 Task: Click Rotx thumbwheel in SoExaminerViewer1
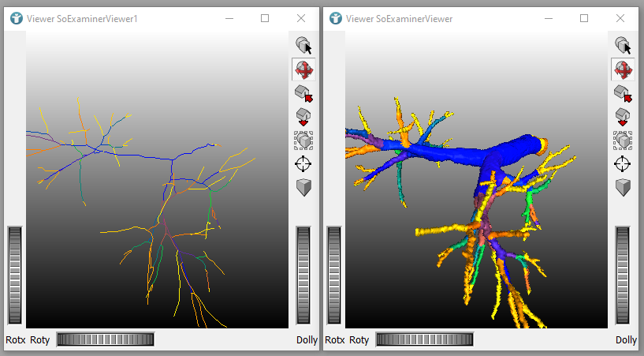pyautogui.click(x=15, y=275)
